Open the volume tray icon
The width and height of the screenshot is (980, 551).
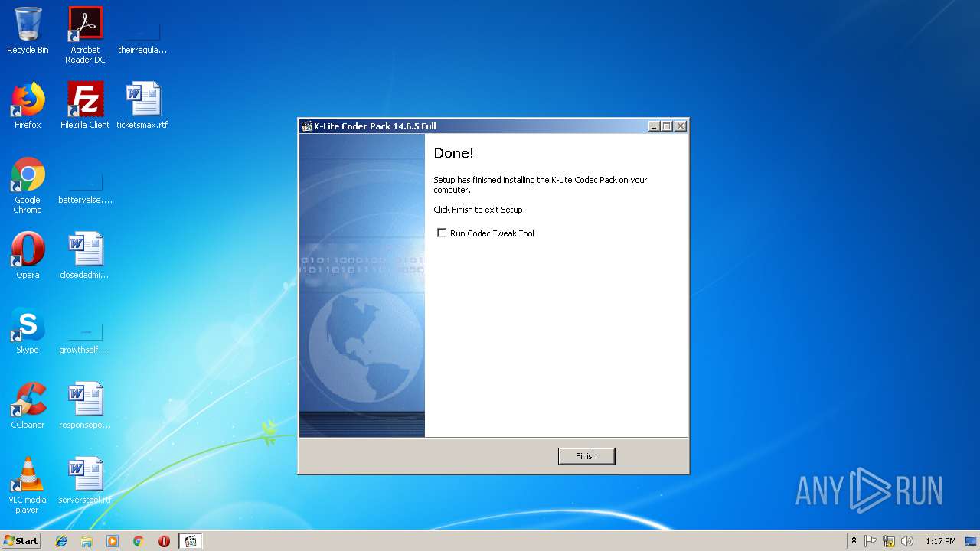click(907, 541)
